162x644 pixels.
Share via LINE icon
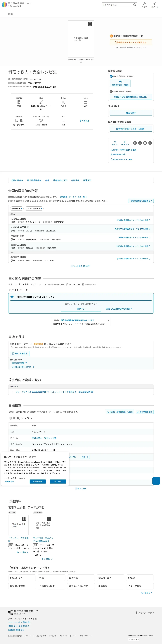(x=145, y=143)
